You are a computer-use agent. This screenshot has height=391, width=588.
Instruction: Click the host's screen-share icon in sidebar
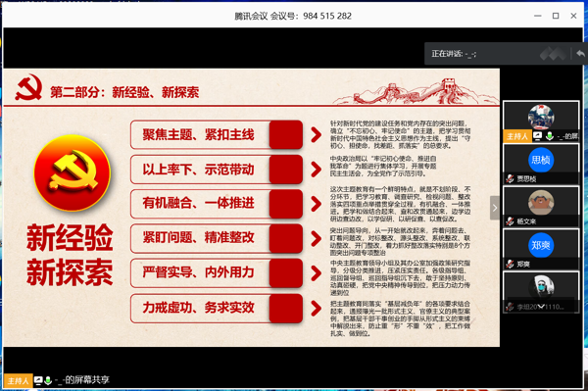(537, 136)
